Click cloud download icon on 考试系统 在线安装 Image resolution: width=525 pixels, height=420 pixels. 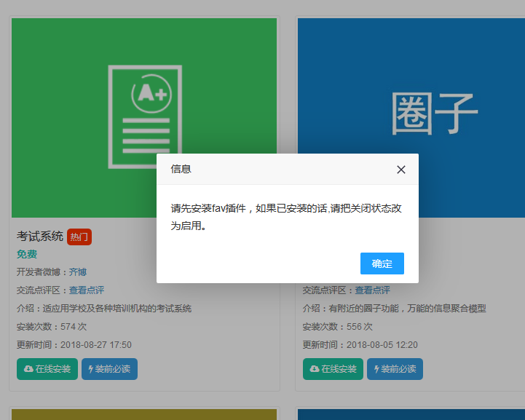pos(28,369)
